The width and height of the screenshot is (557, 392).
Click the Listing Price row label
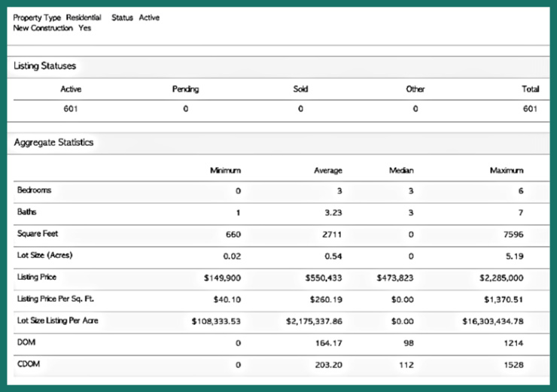pos(38,278)
